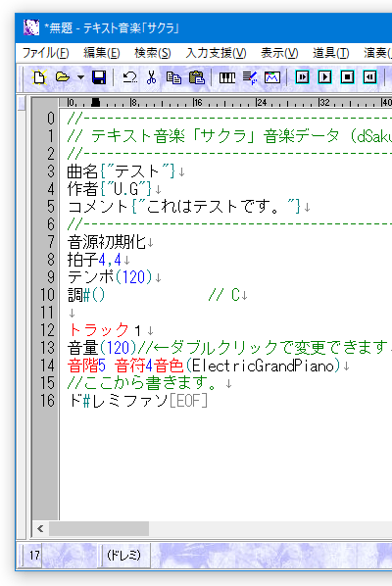392x586 pixels.
Task: Click the Sakura app icon in title bar
Action: pos(31,28)
